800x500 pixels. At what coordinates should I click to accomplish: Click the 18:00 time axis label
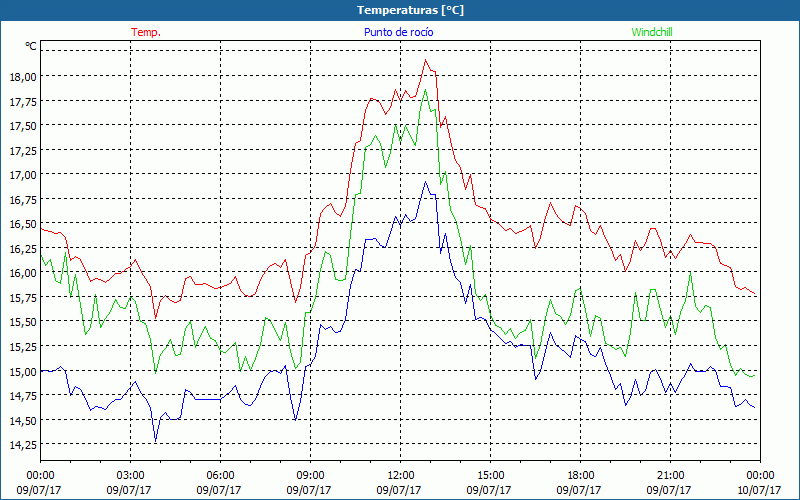point(580,476)
